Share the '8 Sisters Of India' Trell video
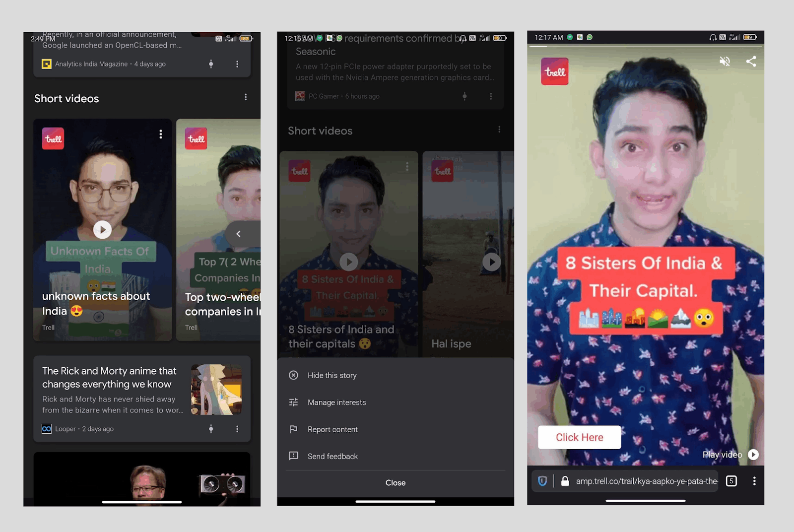This screenshot has width=794, height=532. (751, 62)
